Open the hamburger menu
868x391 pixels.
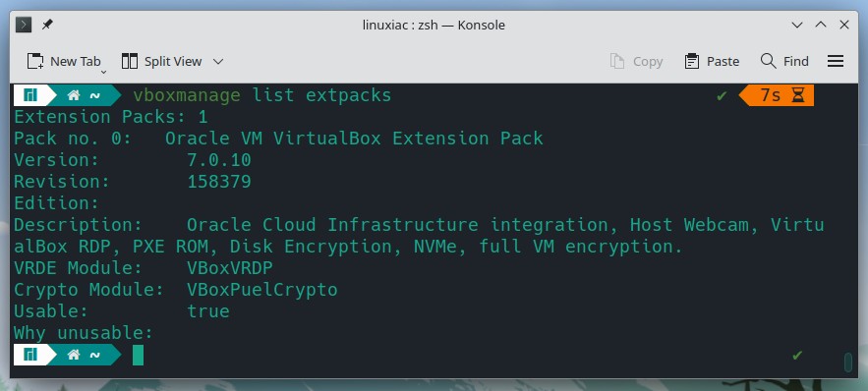click(836, 61)
